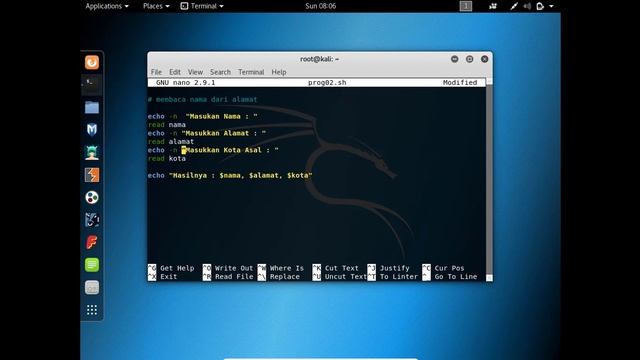Viewport: 640px width, 360px height.
Task: Click the line read nama
Action: coord(167,125)
